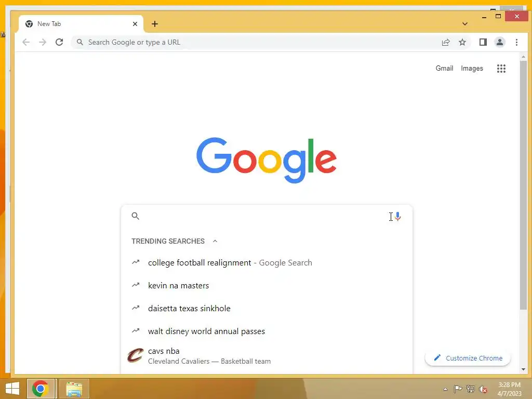
Task: Choose 'college football realignment' suggestion
Action: pos(267,262)
